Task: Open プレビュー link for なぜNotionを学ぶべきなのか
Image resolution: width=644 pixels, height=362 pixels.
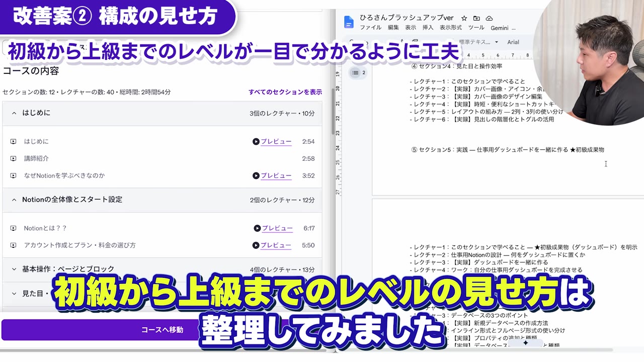Action: (x=276, y=176)
